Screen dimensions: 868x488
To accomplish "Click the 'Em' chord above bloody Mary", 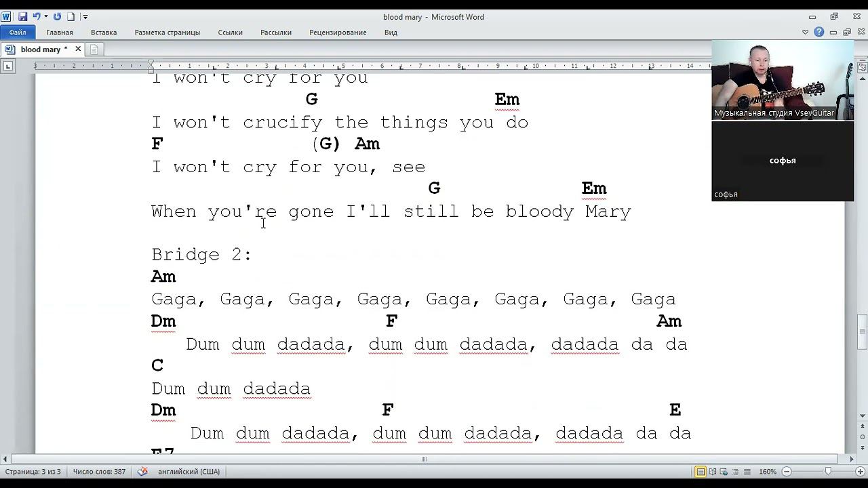I will click(x=594, y=188).
